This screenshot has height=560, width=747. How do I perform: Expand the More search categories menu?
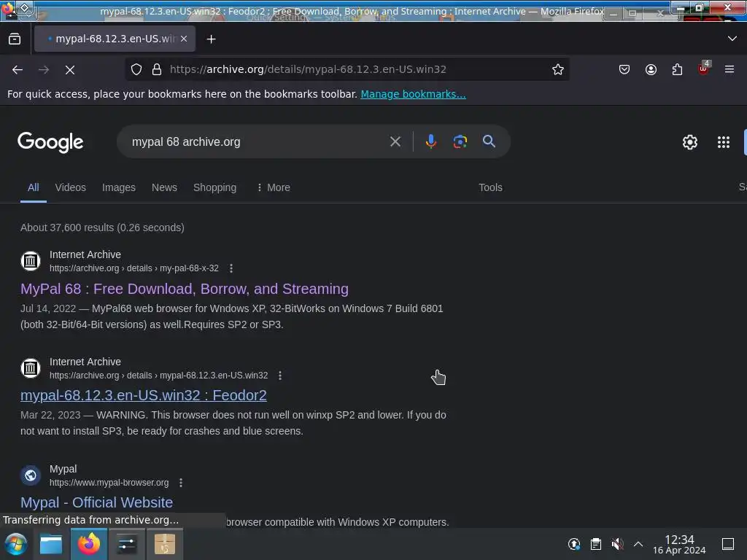(x=273, y=187)
